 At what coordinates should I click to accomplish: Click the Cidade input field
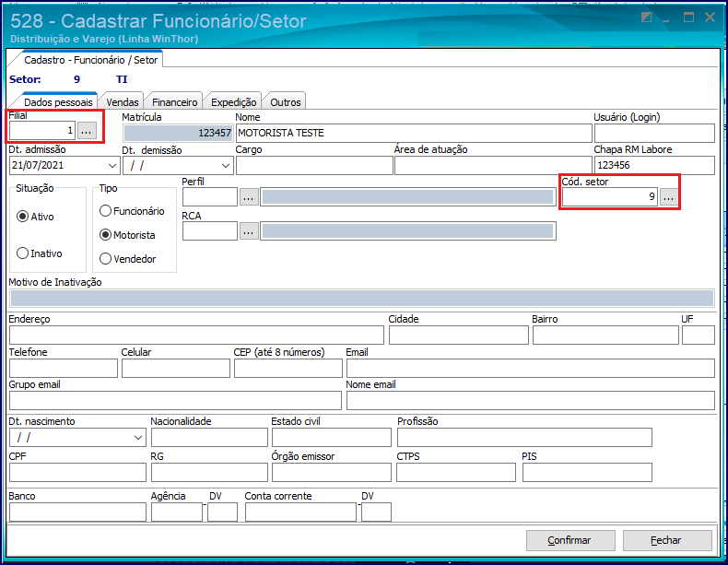pyautogui.click(x=458, y=335)
